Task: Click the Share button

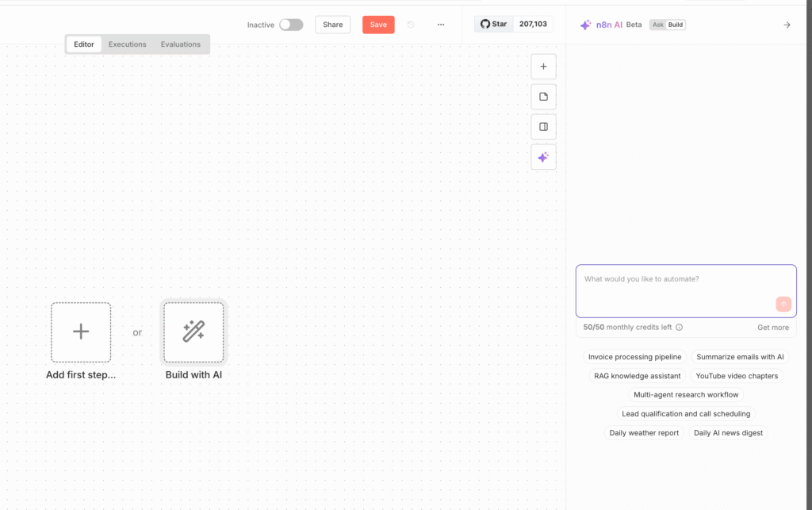Action: pos(332,25)
